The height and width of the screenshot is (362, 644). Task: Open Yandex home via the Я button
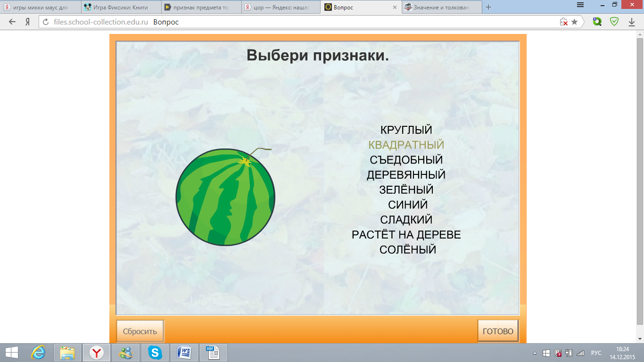click(28, 22)
